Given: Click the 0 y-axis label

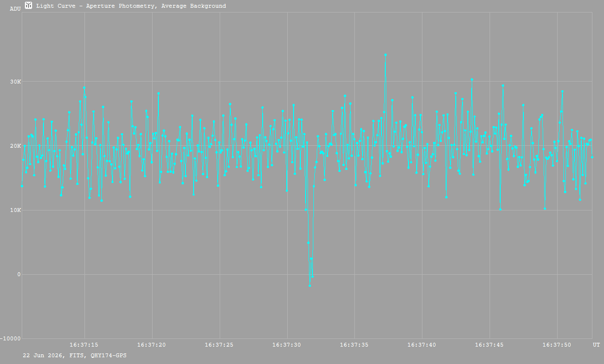Looking at the screenshot, I should pos(19,275).
